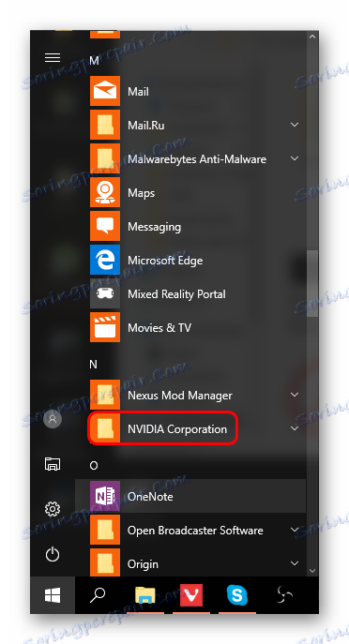
Task: Open the OBS swirl icon on taskbar
Action: pyautogui.click(x=284, y=595)
